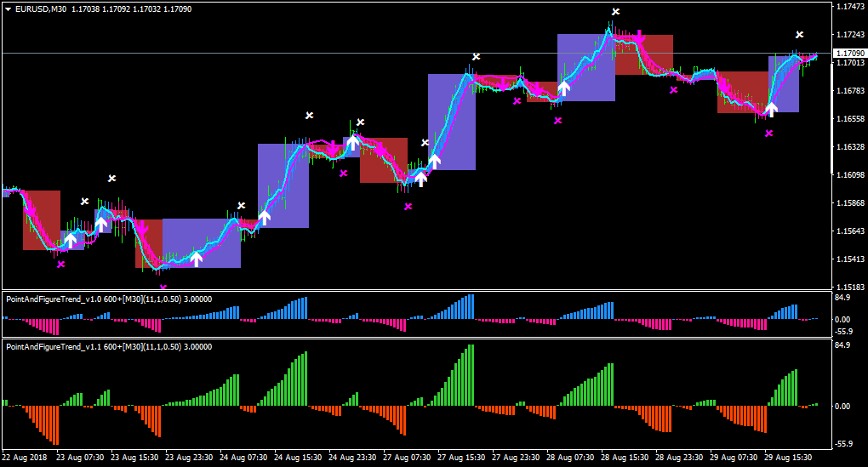Click the current price tag 1.17090
Image resolution: width=868 pixels, height=467 pixels.
click(x=850, y=53)
